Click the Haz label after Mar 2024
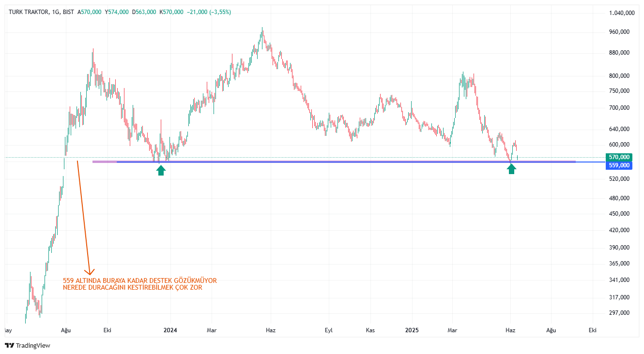The image size is (644, 354). pyautogui.click(x=271, y=330)
